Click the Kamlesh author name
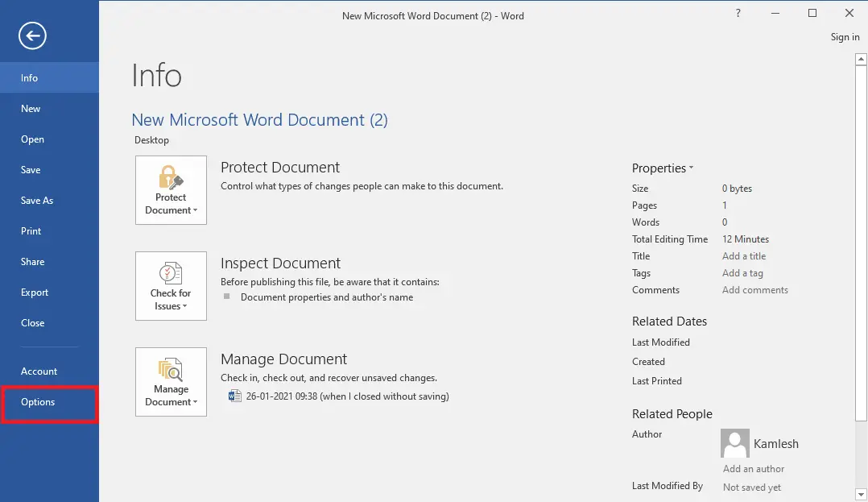 click(776, 444)
